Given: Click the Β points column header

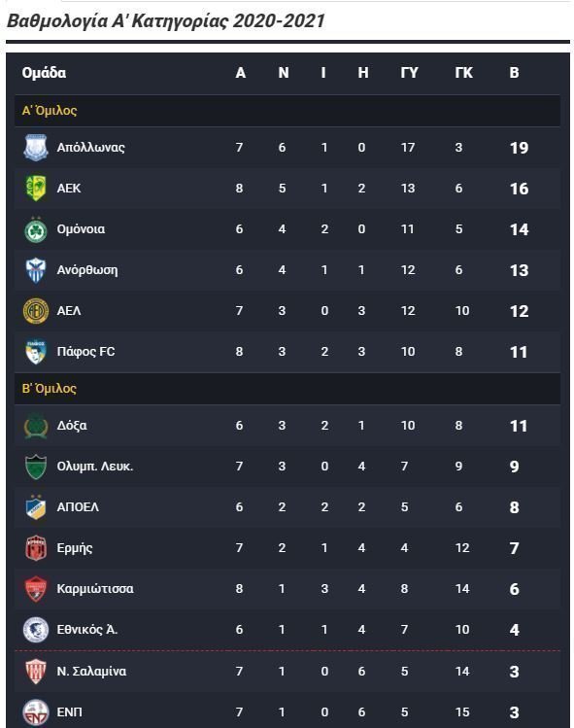Looking at the screenshot, I should click(514, 73).
